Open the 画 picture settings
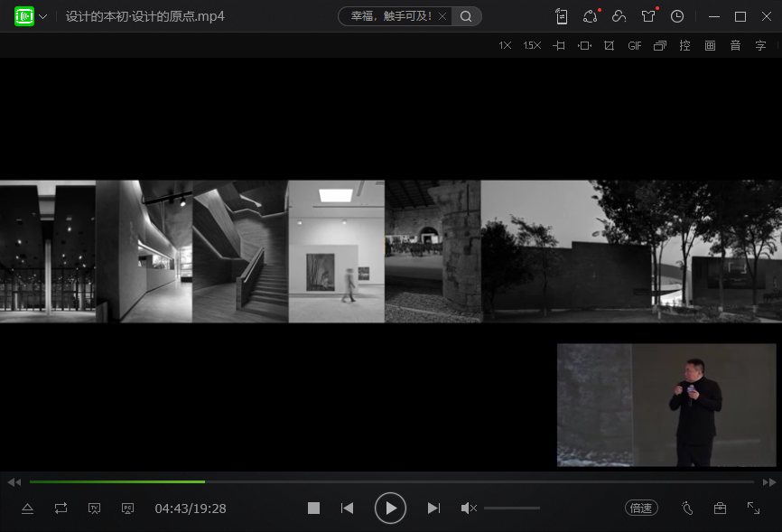This screenshot has width=782, height=532. tap(710, 45)
